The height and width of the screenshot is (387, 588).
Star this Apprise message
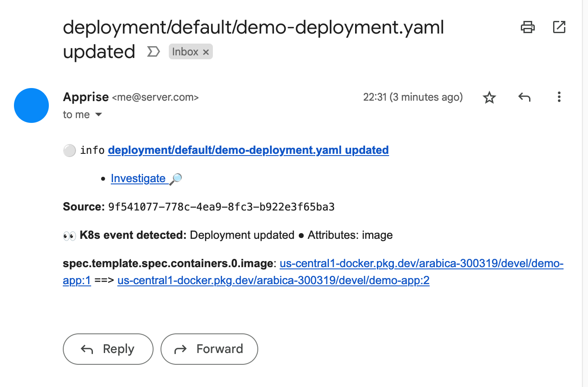(x=489, y=98)
